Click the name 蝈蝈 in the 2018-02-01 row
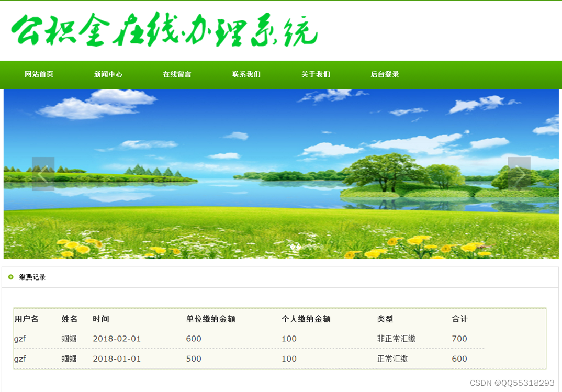 [69, 339]
